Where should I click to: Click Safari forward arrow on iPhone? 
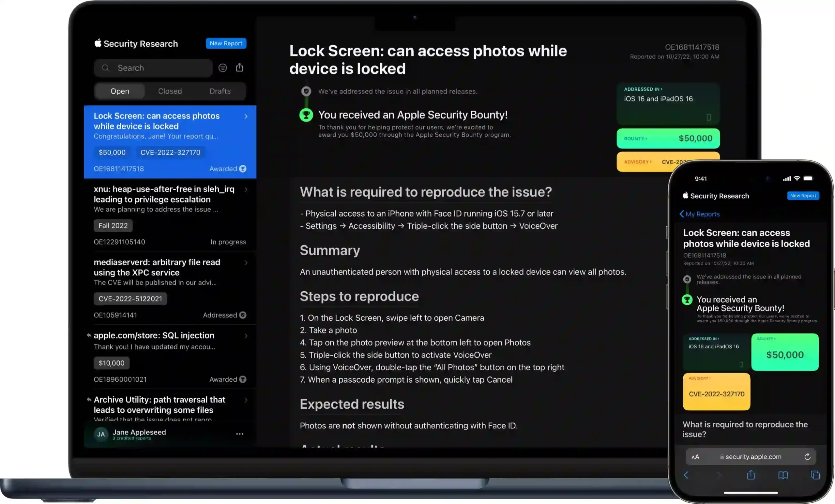719,475
